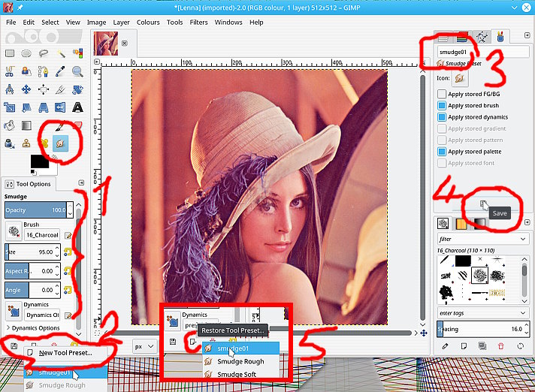Select the Ellipse Select tool
The width and height of the screenshot is (535, 392).
[26, 53]
